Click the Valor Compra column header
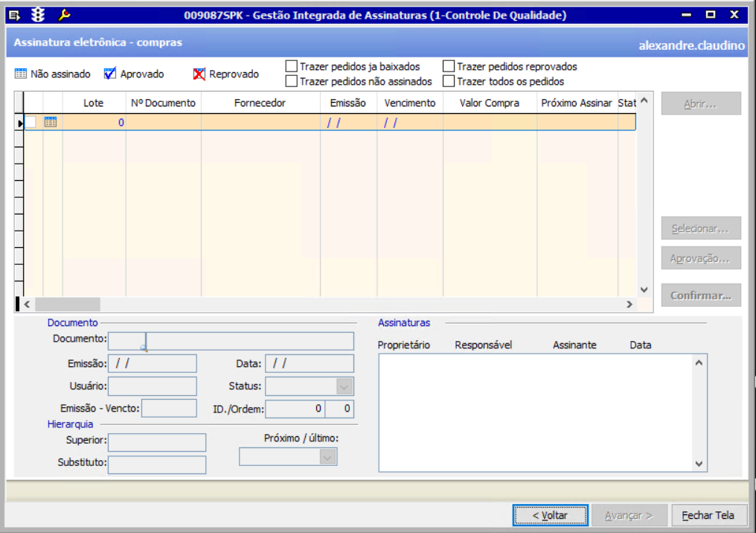This screenshot has width=756, height=533. pyautogui.click(x=490, y=103)
